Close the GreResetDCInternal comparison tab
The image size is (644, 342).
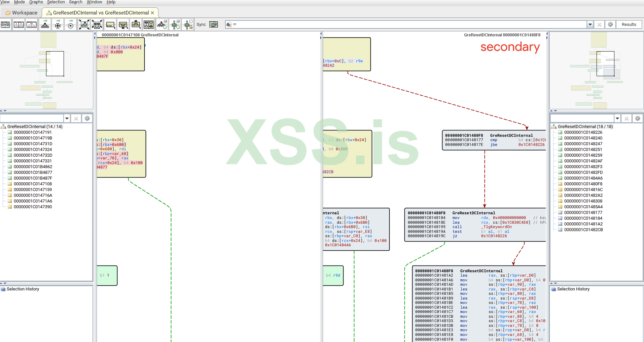coord(152,13)
